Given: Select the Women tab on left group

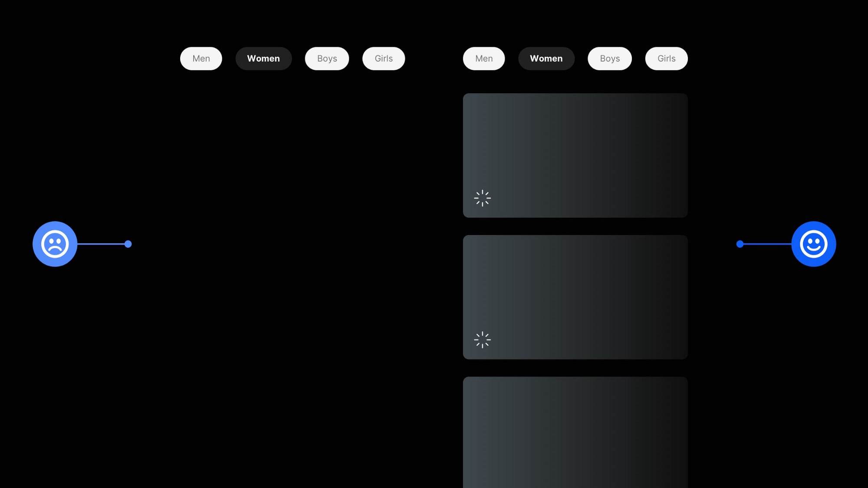Looking at the screenshot, I should pyautogui.click(x=263, y=58).
